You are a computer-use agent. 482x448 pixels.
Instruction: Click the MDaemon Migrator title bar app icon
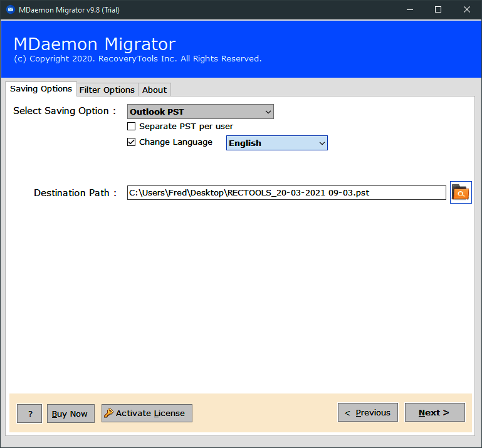tap(10, 9)
